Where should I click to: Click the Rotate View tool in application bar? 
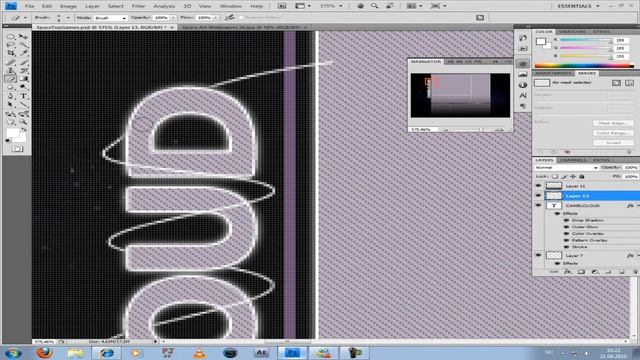point(390,6)
